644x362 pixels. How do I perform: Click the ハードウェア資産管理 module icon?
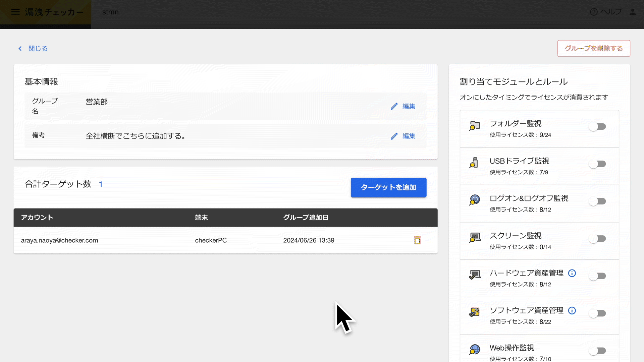tap(475, 275)
